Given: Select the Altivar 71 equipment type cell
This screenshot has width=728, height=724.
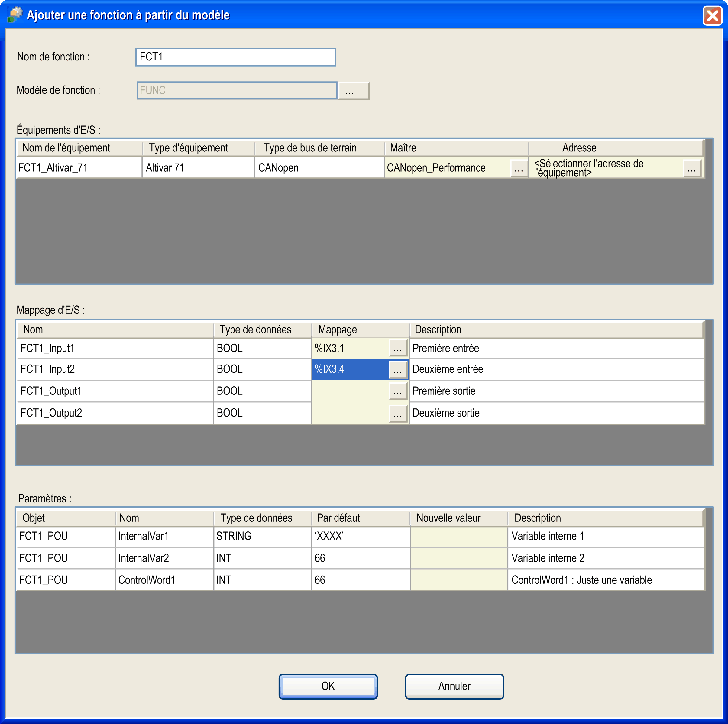Looking at the screenshot, I should click(x=198, y=168).
